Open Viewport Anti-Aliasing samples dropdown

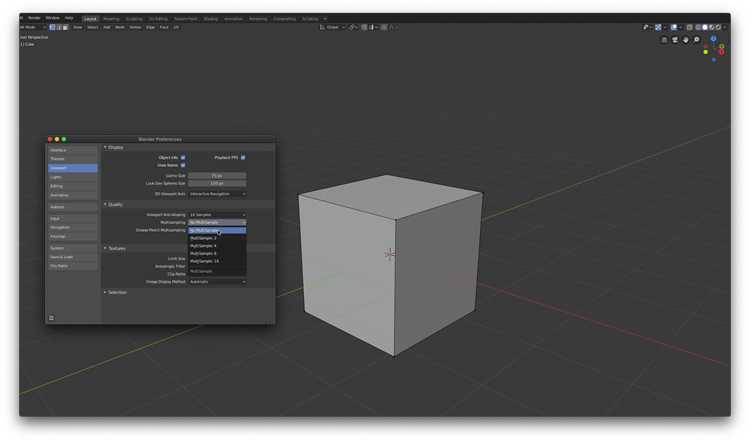click(217, 215)
